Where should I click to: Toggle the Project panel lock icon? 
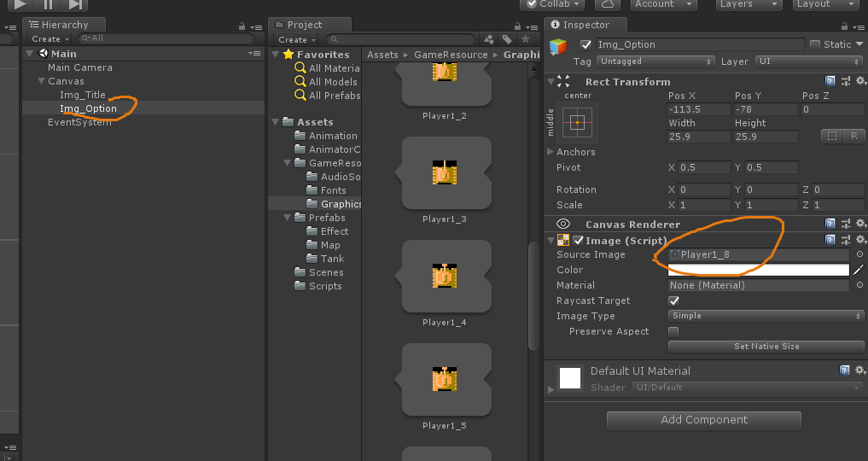point(517,26)
